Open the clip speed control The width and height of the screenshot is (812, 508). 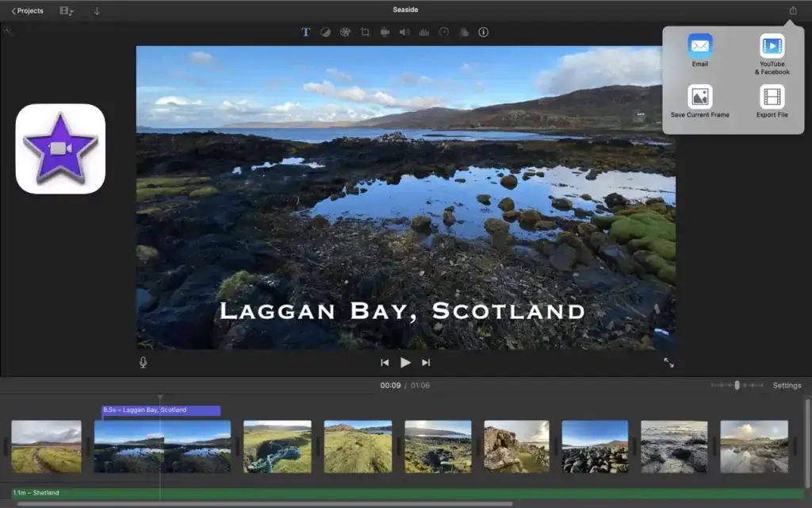444,33
